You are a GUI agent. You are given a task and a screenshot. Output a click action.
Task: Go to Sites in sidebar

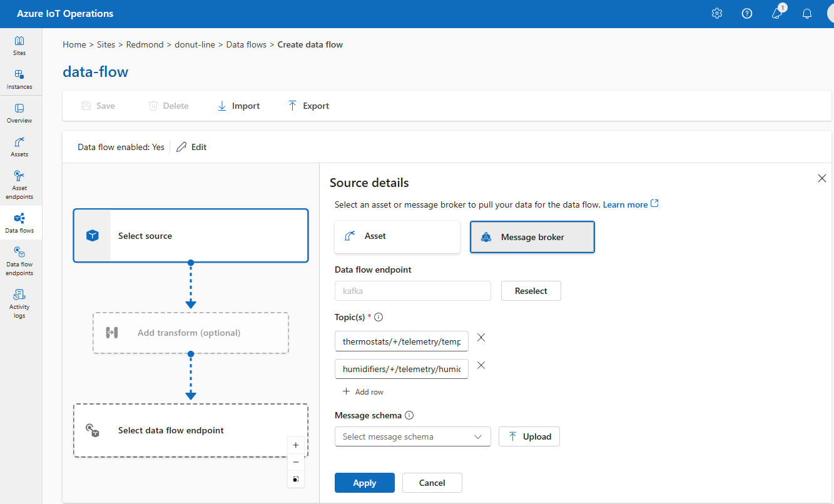(x=19, y=46)
